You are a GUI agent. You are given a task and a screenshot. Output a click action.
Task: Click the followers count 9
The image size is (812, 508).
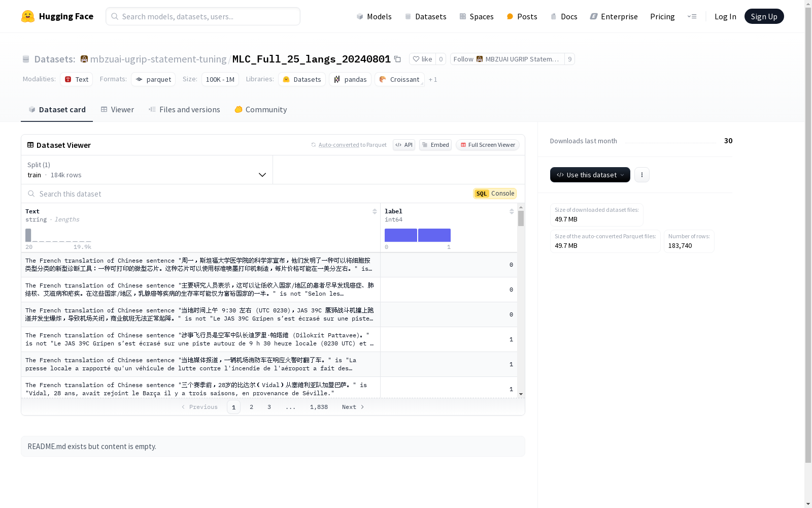570,59
